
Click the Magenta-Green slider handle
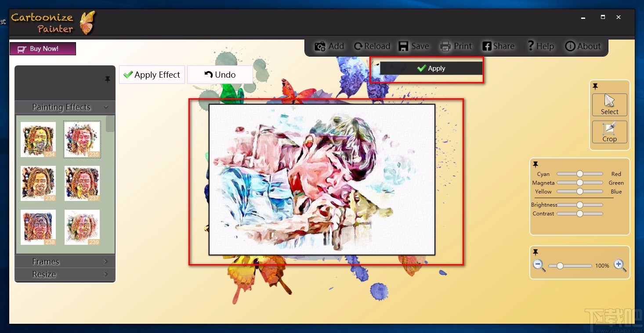pyautogui.click(x=580, y=183)
